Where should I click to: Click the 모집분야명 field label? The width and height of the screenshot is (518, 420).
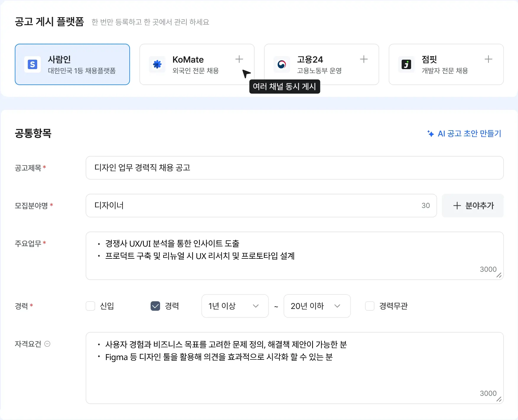pyautogui.click(x=31, y=206)
